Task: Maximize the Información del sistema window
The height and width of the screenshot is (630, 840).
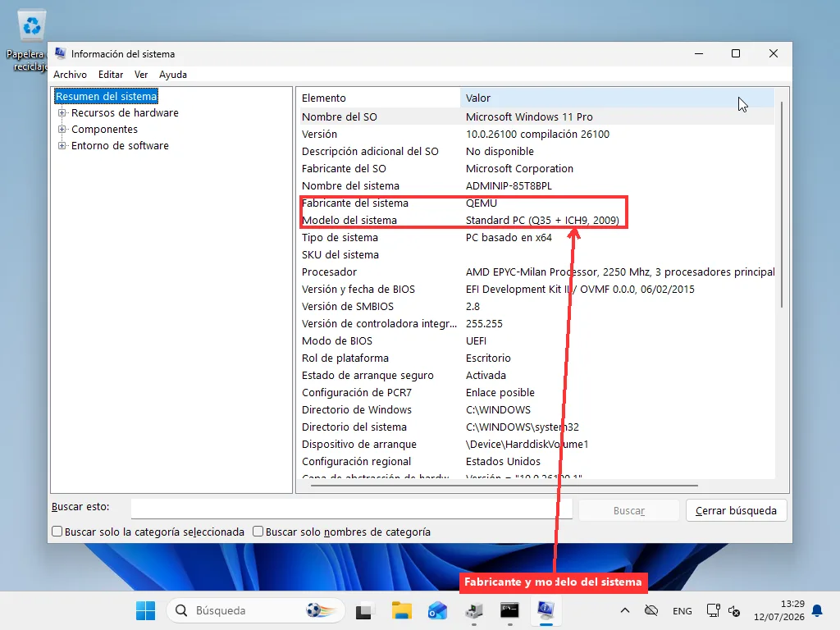Action: 736,53
